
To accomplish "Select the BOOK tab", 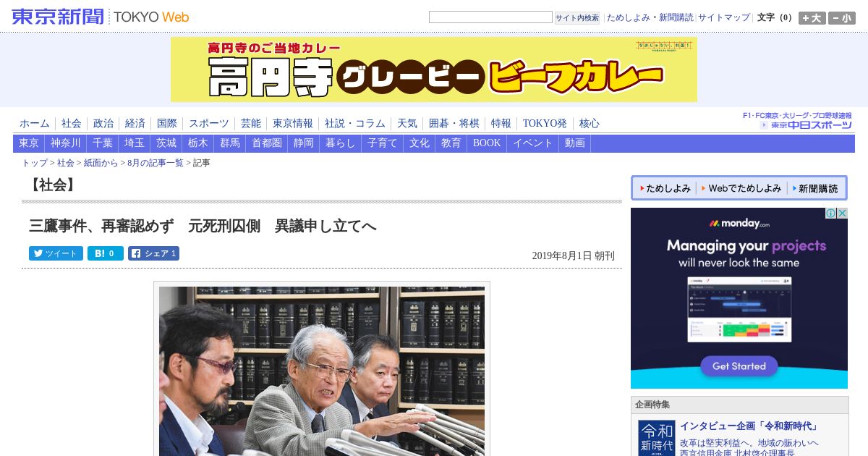I will [x=487, y=143].
